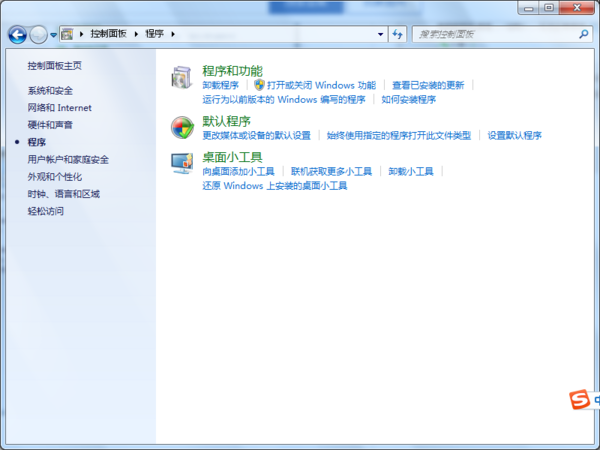Close the Control Panel window

[577, 8]
